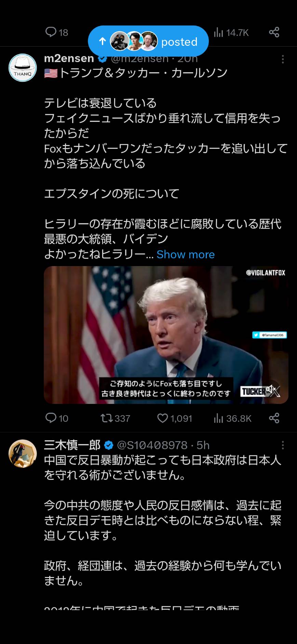Viewport: 297px width, 644px height.
Task: View analytics showing 14.7K views
Action: (x=231, y=32)
